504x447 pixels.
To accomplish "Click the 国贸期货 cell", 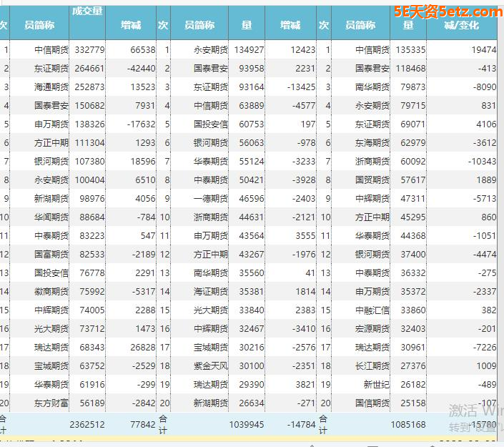I will 372,180.
